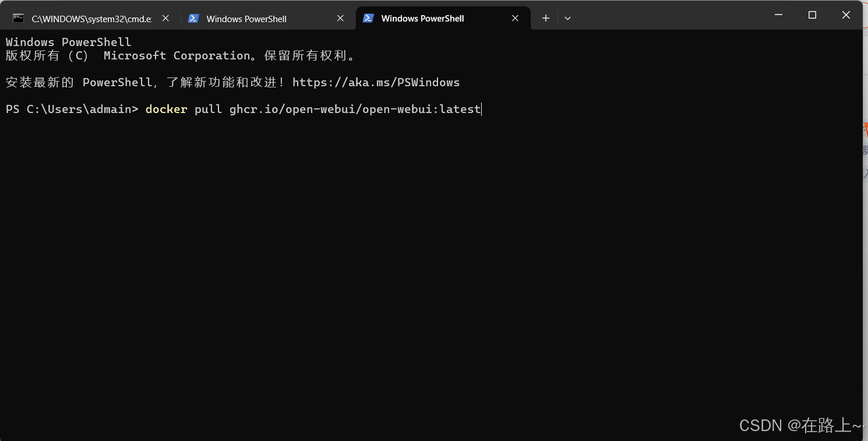The height and width of the screenshot is (441, 868).
Task: Click the 'pull' argument in command
Action: tap(209, 109)
